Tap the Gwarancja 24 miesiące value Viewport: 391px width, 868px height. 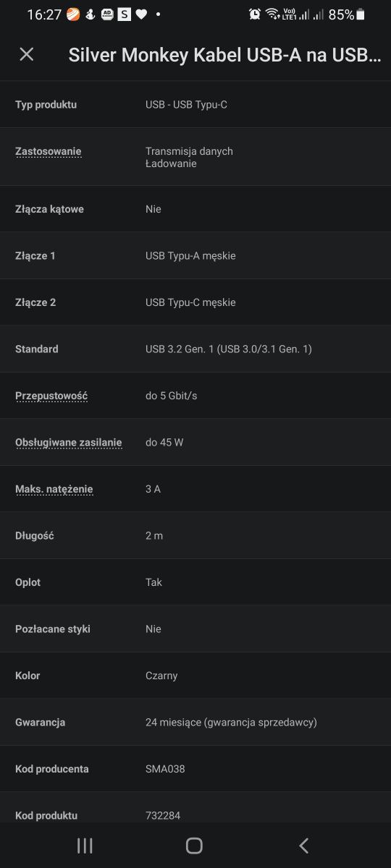(231, 722)
